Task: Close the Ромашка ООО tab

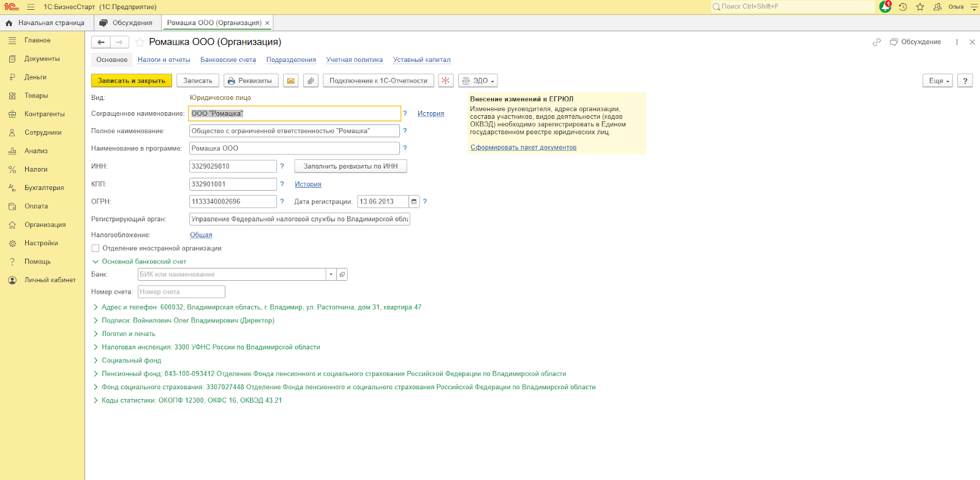Action: [x=267, y=23]
